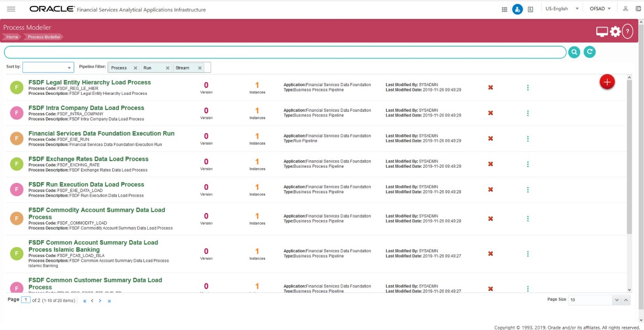This screenshot has height=330, width=644.
Task: Click the Home breadcrumb
Action: pos(12,37)
